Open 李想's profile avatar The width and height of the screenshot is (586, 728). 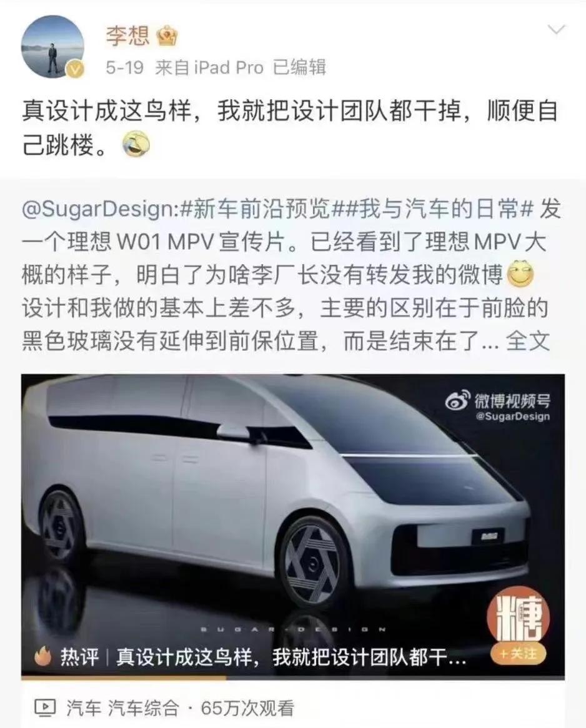coord(52,46)
